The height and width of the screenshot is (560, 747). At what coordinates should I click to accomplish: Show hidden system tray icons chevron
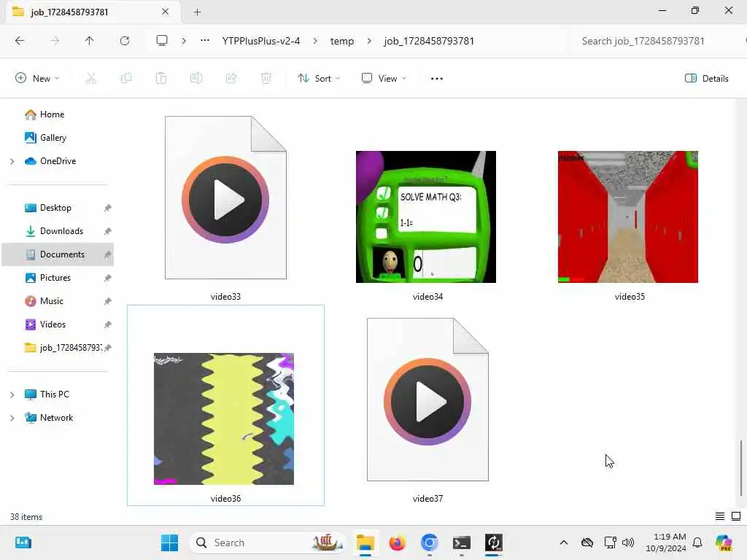click(x=564, y=542)
